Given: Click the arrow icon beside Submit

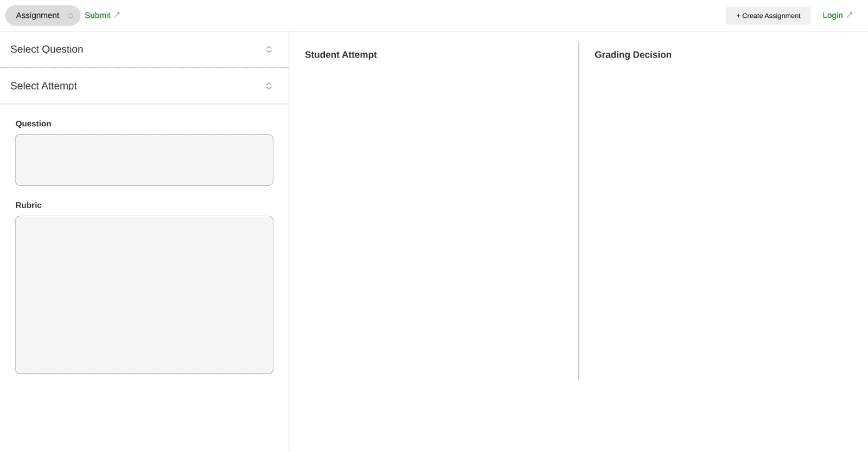Looking at the screenshot, I should (117, 15).
